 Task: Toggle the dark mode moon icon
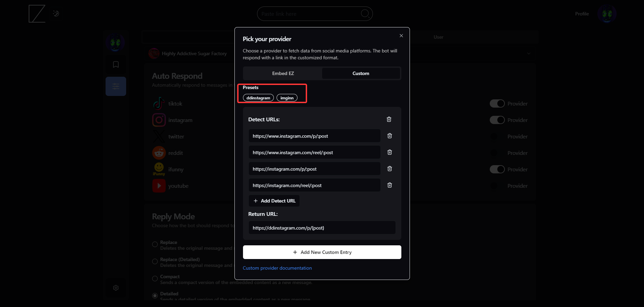tap(56, 14)
